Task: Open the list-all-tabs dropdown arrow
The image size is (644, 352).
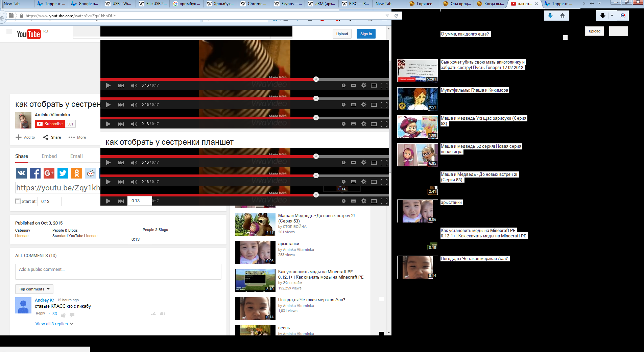Action: tap(599, 3)
